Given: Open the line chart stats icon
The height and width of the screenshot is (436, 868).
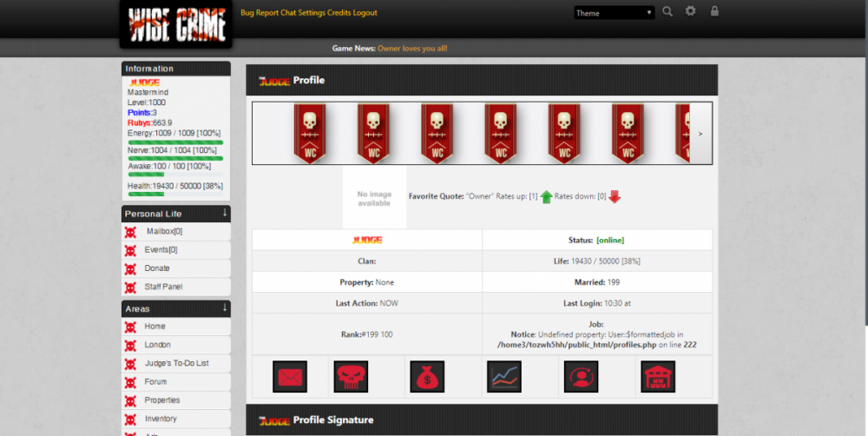Looking at the screenshot, I should point(503,377).
